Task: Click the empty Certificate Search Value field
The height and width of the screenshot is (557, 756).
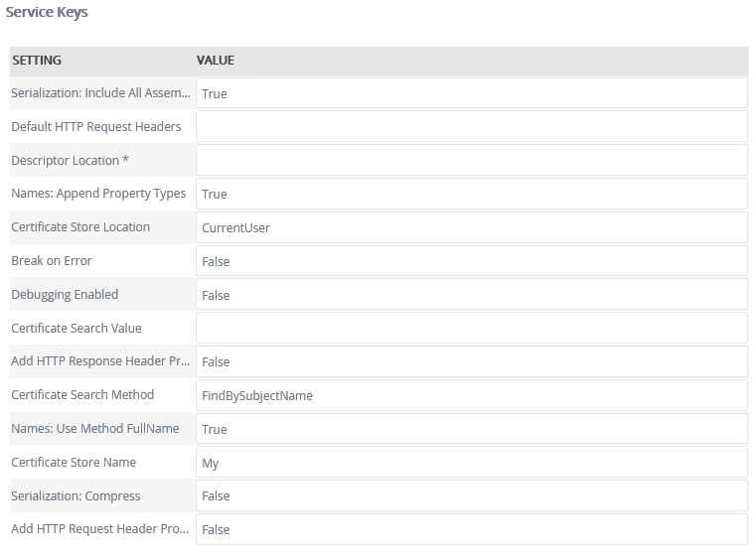Action: (x=471, y=329)
